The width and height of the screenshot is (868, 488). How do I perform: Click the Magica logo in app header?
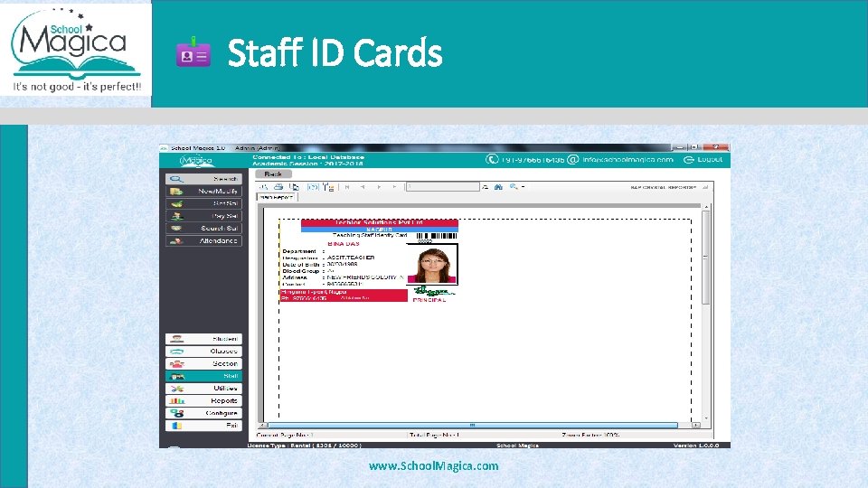tap(196, 161)
